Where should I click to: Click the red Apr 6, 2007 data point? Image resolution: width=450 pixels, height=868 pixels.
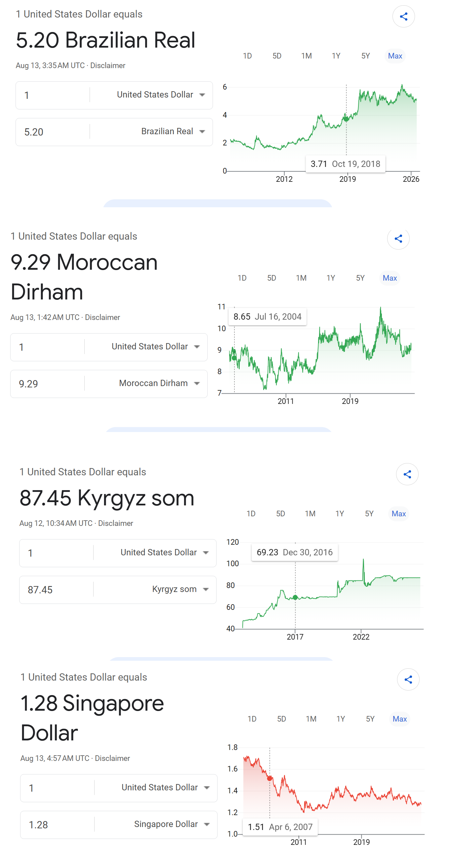tap(270, 778)
